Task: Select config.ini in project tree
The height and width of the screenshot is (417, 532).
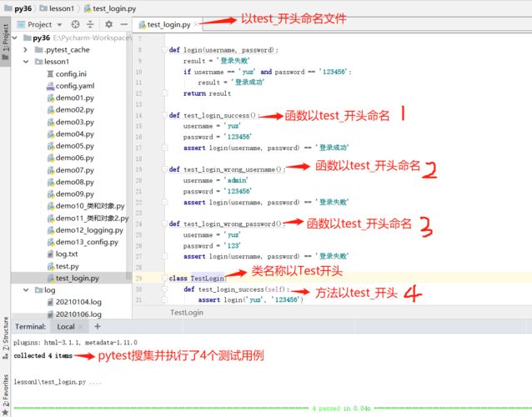Action: (71, 73)
